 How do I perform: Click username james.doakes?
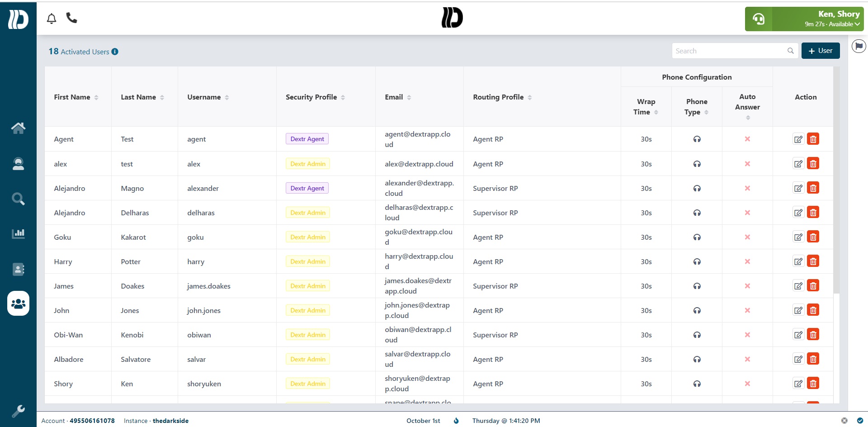tap(209, 286)
